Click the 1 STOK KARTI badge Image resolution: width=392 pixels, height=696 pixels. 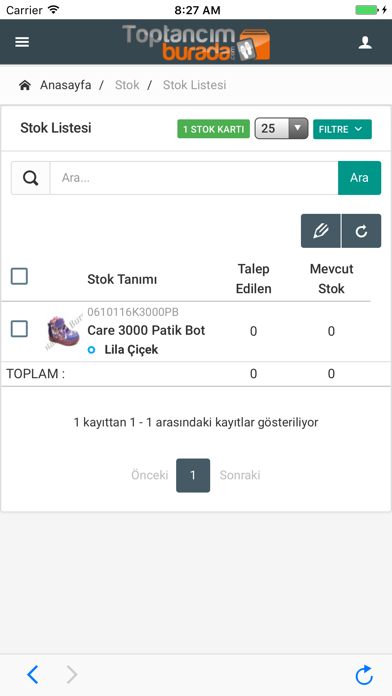(214, 129)
